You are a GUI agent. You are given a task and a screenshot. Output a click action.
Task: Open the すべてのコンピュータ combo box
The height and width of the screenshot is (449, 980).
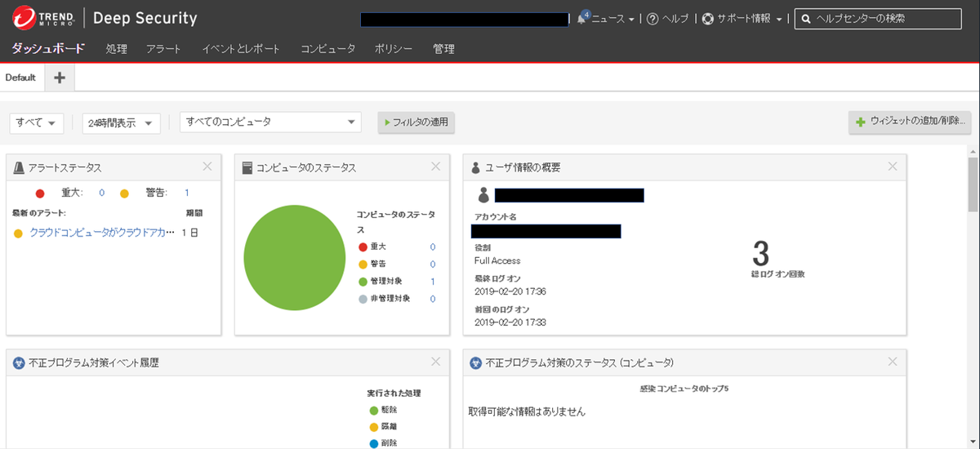click(270, 122)
